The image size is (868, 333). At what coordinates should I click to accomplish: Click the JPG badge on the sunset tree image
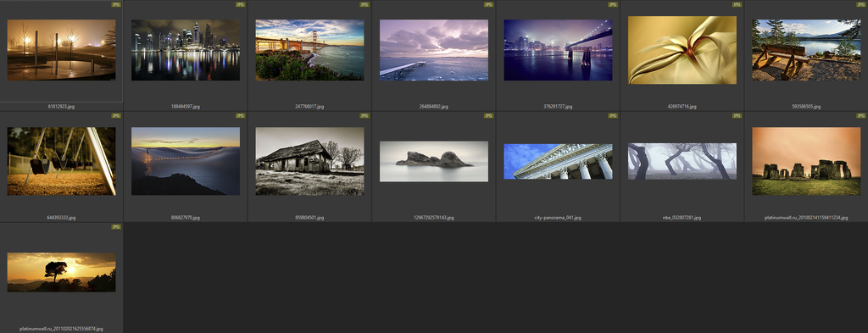116,227
